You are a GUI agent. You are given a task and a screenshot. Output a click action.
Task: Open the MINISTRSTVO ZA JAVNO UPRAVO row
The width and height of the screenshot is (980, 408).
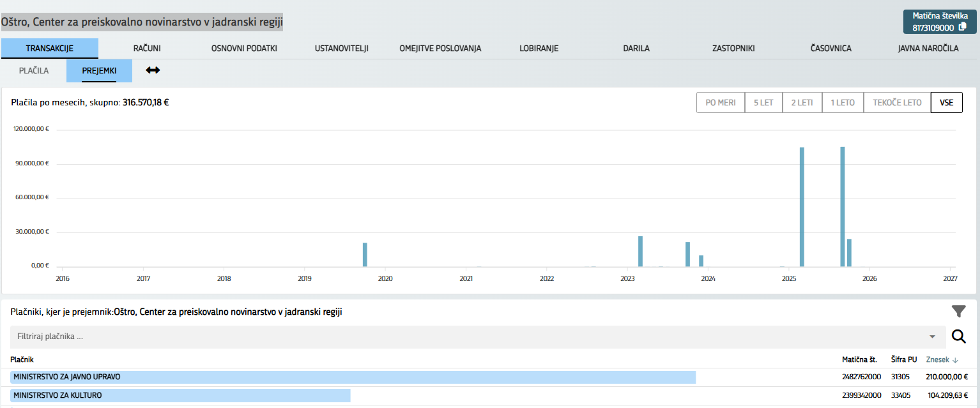[x=353, y=377]
